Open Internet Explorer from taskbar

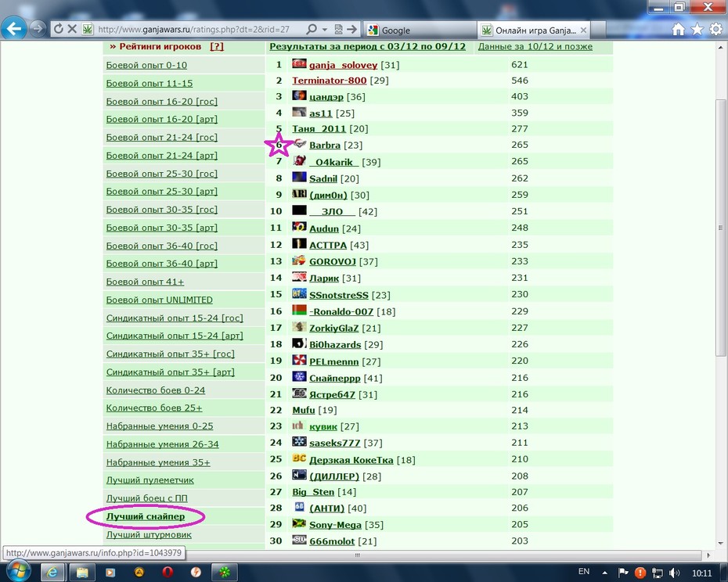coord(52,573)
